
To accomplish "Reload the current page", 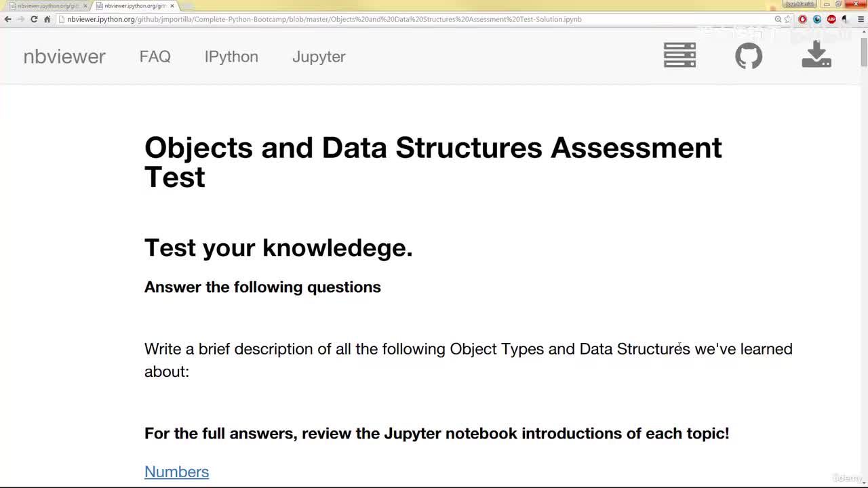I will pyautogui.click(x=34, y=19).
